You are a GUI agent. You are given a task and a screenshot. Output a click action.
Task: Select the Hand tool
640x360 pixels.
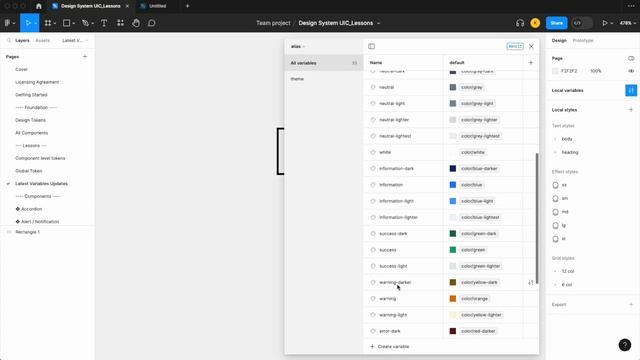(x=136, y=23)
